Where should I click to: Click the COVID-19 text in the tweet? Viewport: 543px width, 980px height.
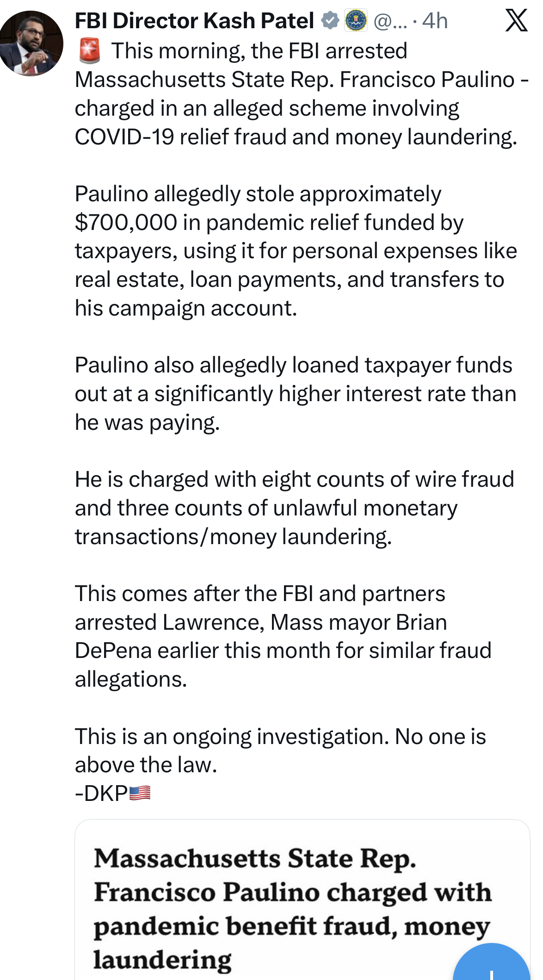coord(124,137)
